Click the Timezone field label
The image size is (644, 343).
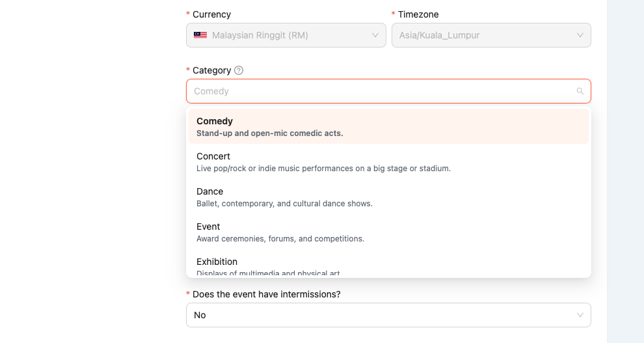(419, 14)
